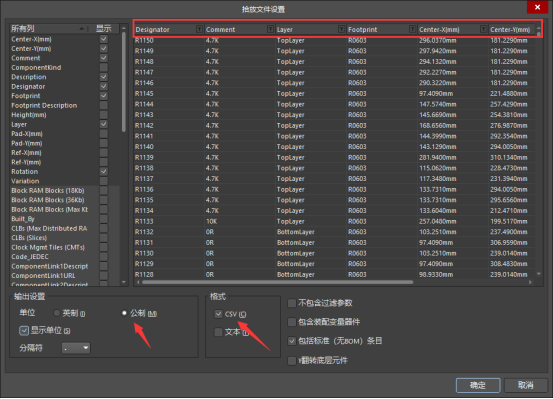Sort by the 所有列 column header
Screen dimensions: 553x399
[48, 29]
